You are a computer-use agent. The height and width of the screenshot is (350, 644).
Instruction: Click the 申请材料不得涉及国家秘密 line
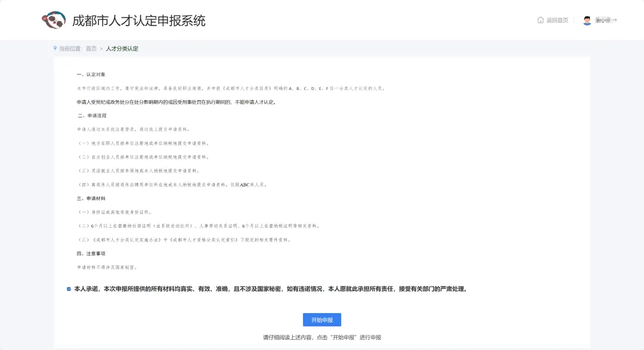107,268
